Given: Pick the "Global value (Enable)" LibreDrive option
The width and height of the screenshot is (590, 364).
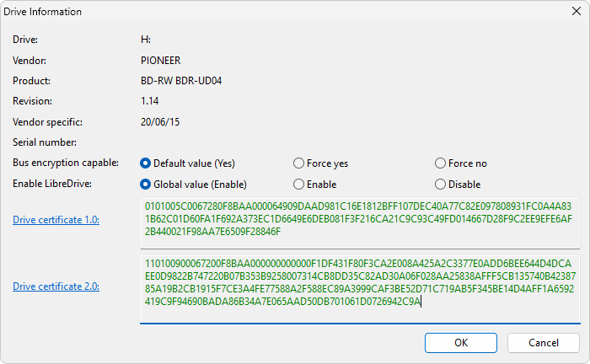Looking at the screenshot, I should 146,185.
